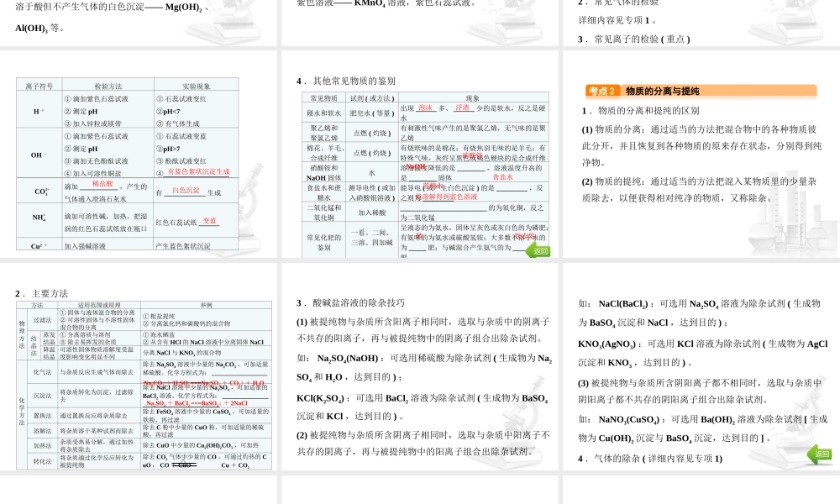This screenshot has width=840, height=504.
Task: Click the OH⁻ row label in ion table
Action: 39,155
